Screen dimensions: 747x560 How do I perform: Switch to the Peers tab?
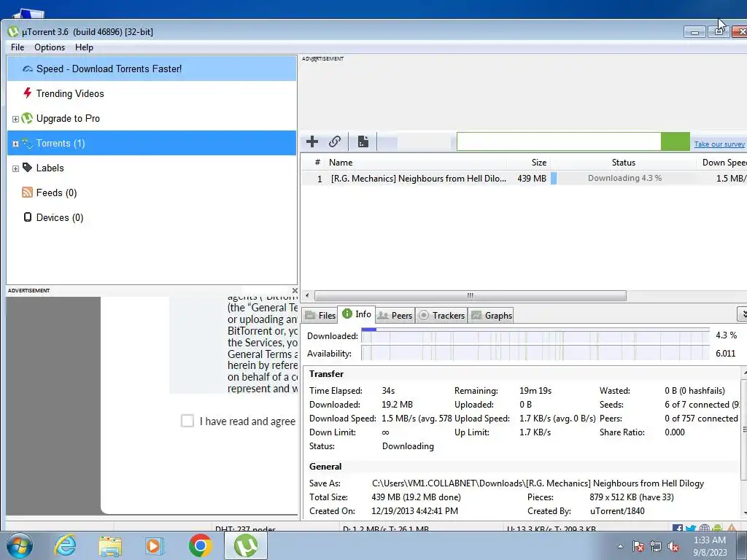(395, 315)
